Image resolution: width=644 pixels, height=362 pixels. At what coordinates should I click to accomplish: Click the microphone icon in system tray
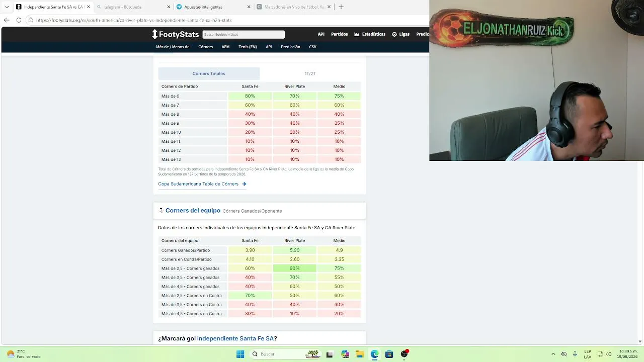[575, 354]
